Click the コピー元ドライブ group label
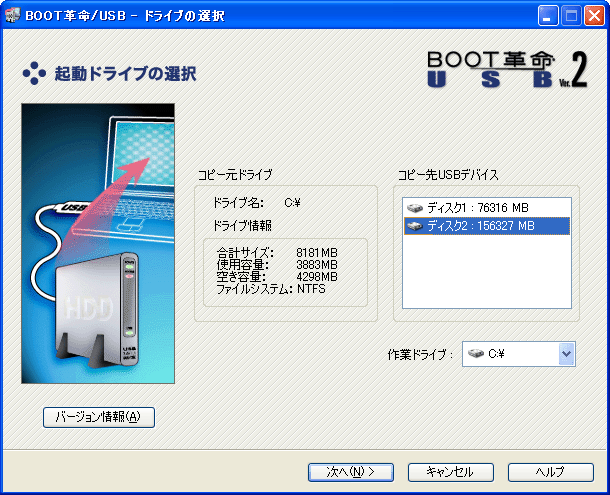610x495 pixels. pos(235,175)
